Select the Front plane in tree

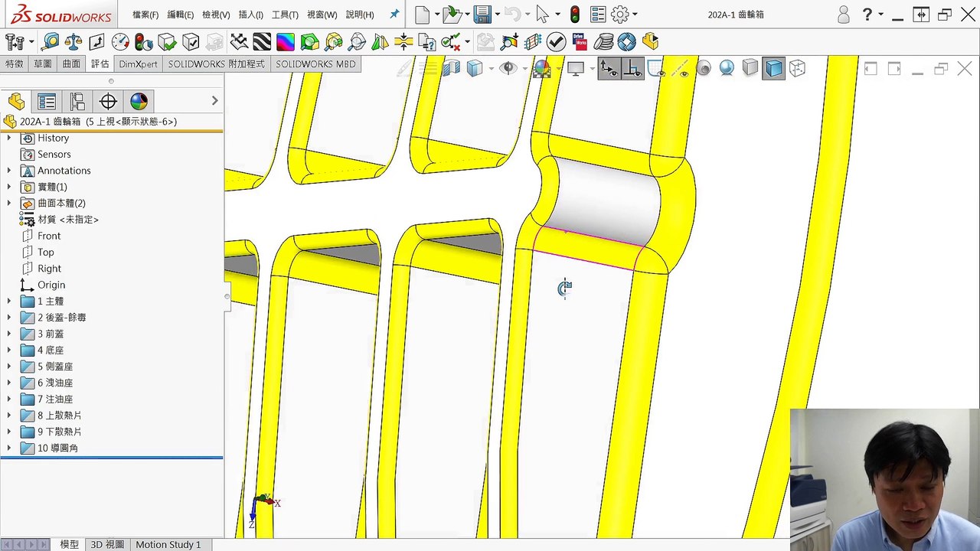tap(49, 236)
